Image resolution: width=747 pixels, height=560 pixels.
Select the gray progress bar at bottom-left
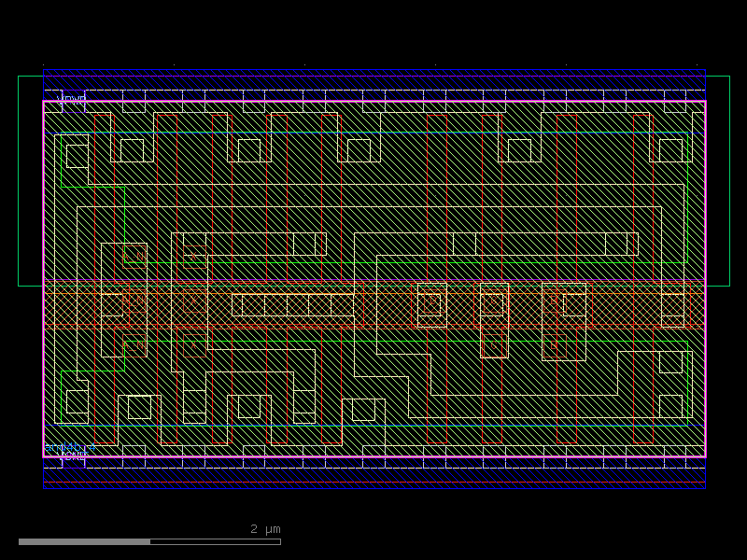point(84,540)
